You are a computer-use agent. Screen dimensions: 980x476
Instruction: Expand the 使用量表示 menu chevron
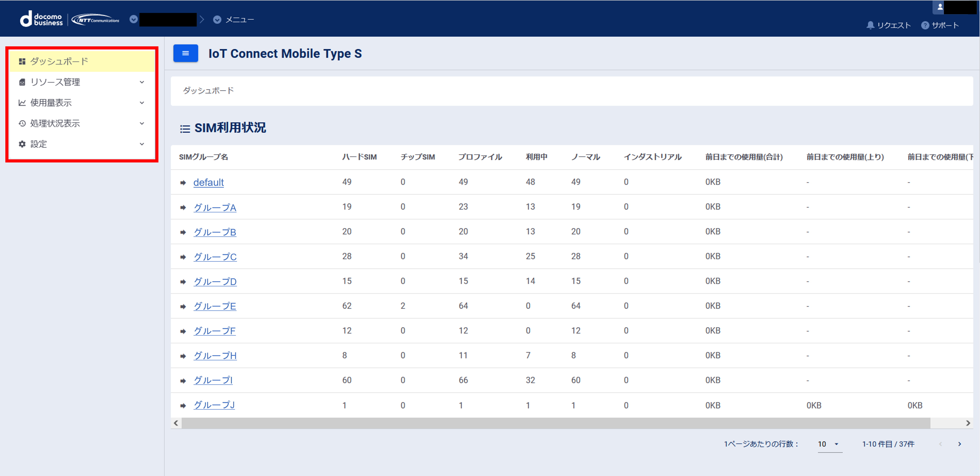pos(142,103)
